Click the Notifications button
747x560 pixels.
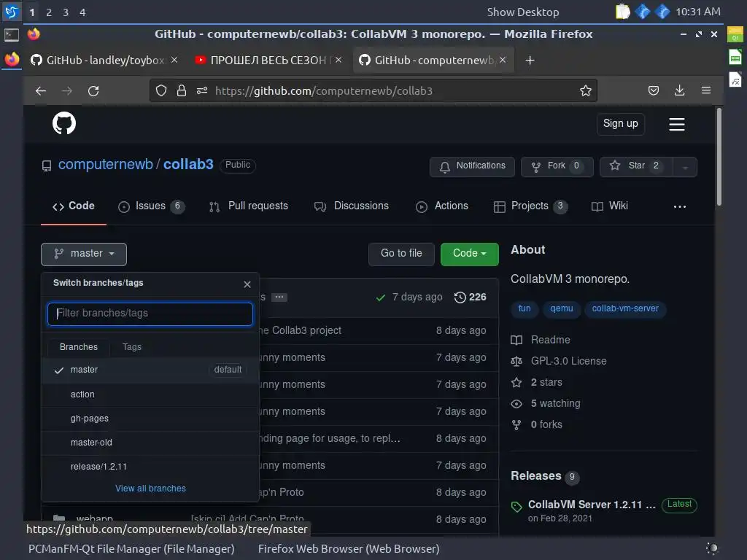[472, 167]
